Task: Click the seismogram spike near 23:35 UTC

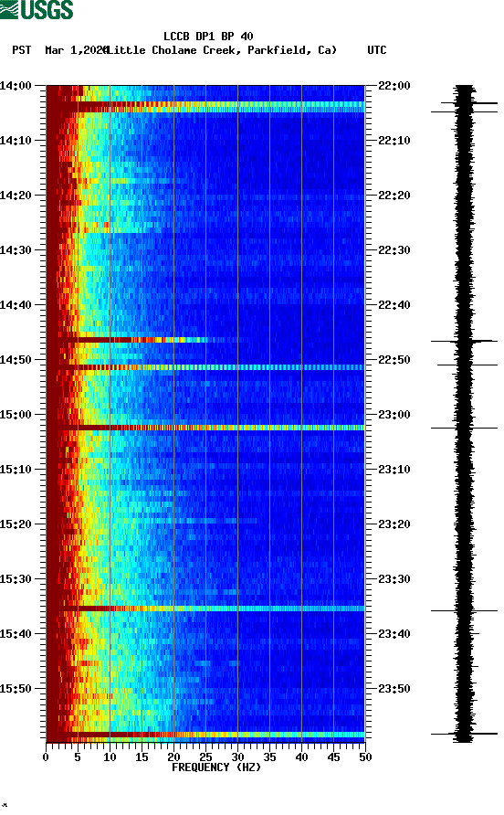Action: pyautogui.click(x=464, y=610)
